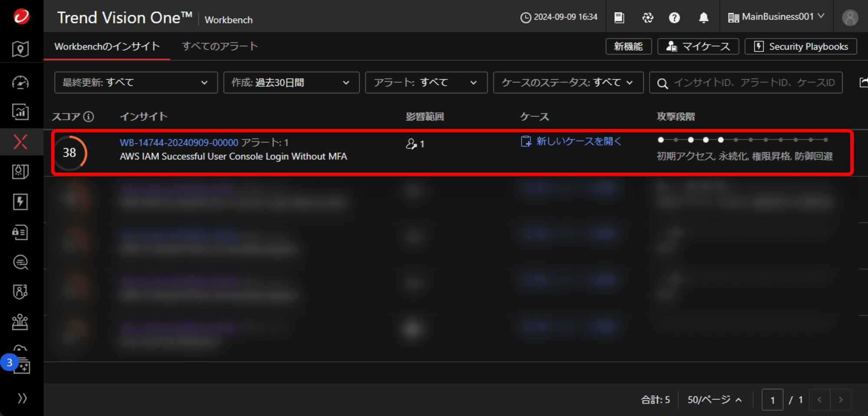Open the notifications bell icon
The height and width of the screenshot is (416, 868).
tap(704, 17)
